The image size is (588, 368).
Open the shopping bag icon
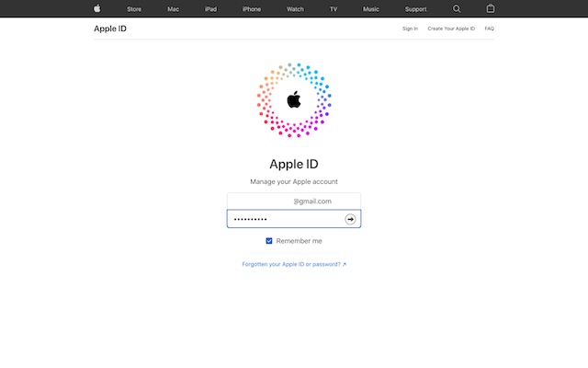(x=490, y=8)
